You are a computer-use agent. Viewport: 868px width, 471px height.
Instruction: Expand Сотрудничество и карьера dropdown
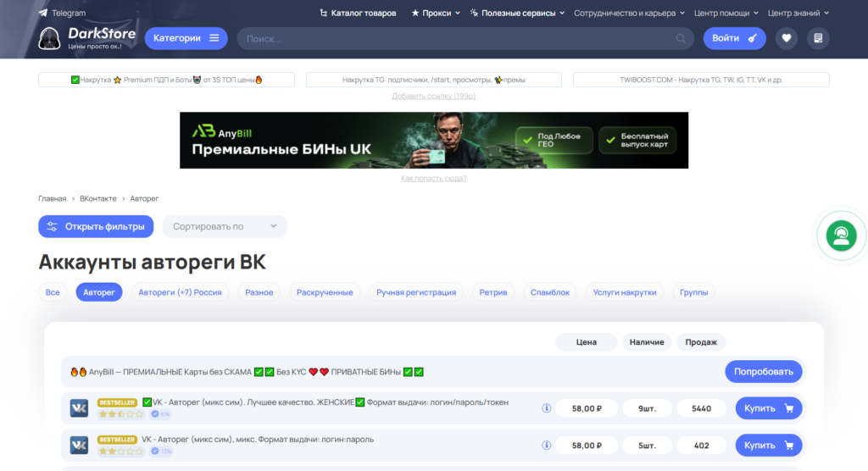coord(630,13)
